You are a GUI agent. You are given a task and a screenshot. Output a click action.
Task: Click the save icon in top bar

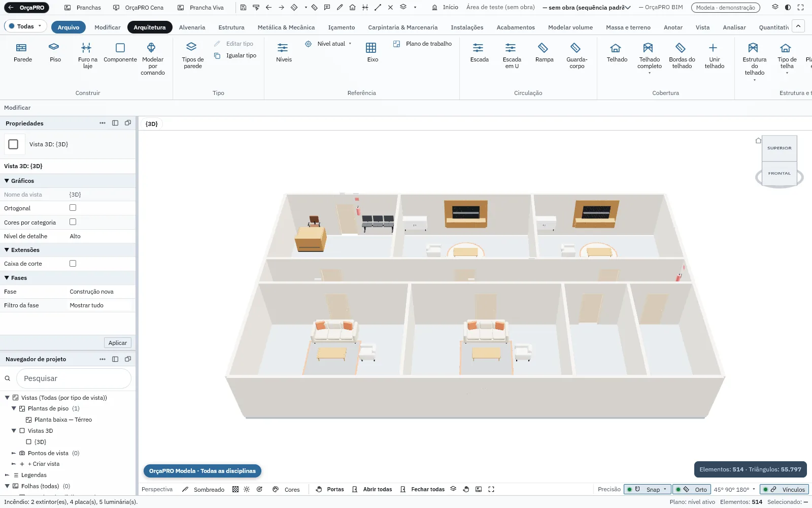pyautogui.click(x=243, y=8)
